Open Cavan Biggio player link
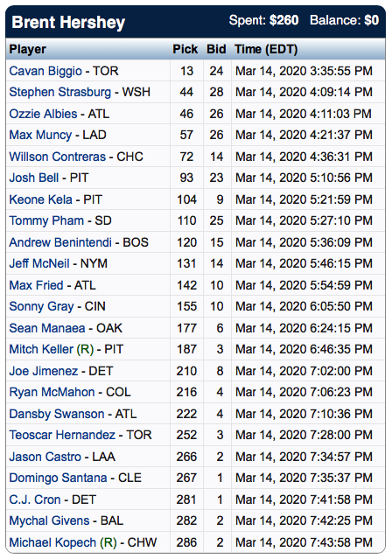The width and height of the screenshot is (392, 559). tap(45, 71)
